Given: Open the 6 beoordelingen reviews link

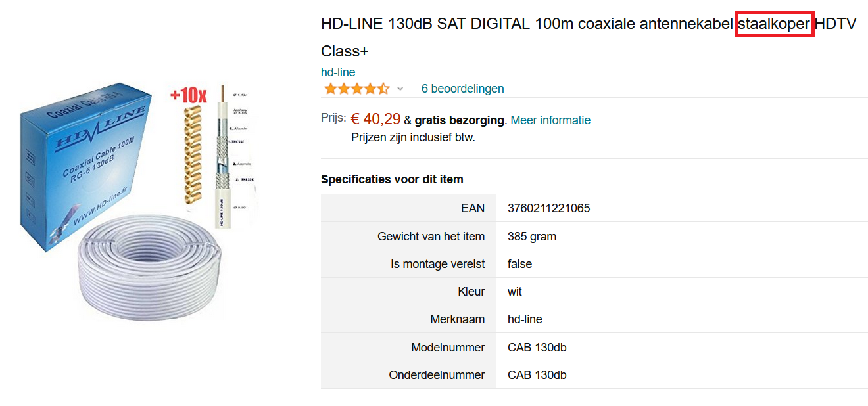Looking at the screenshot, I should coord(462,89).
